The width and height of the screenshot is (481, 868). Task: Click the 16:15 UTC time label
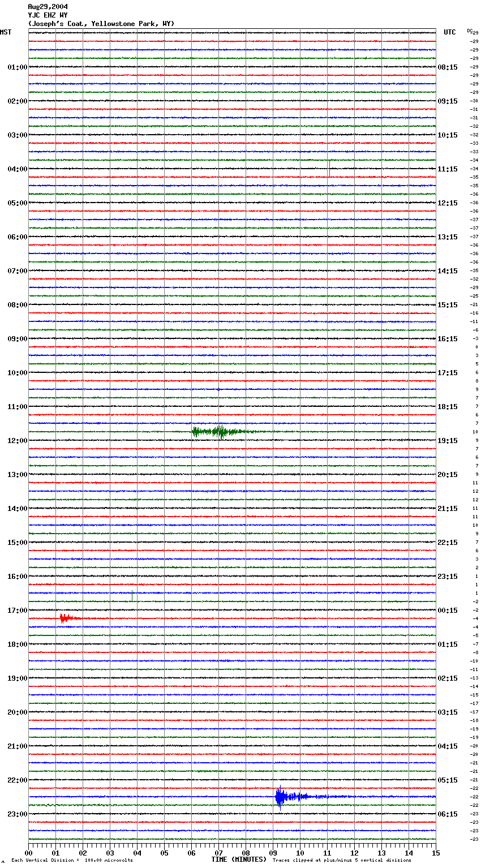(x=448, y=339)
